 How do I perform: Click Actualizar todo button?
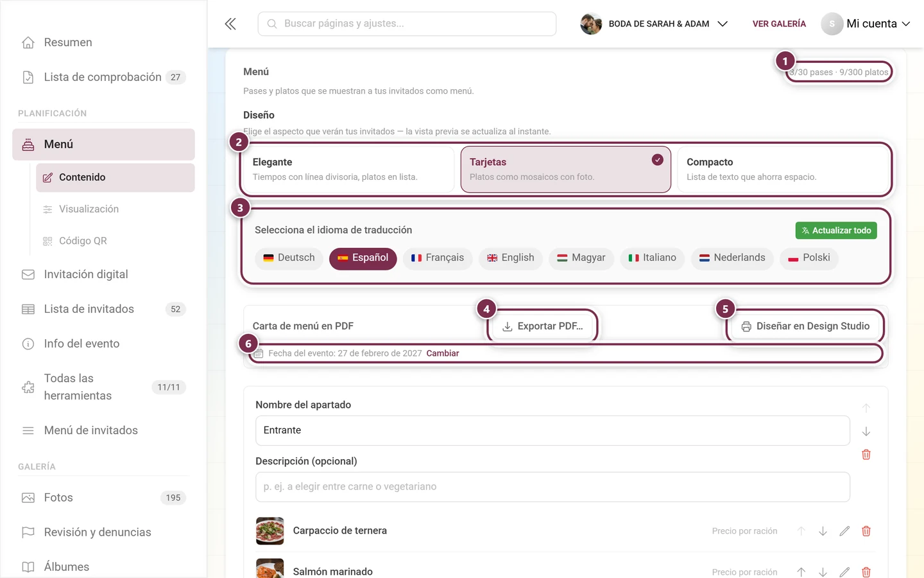(x=836, y=231)
